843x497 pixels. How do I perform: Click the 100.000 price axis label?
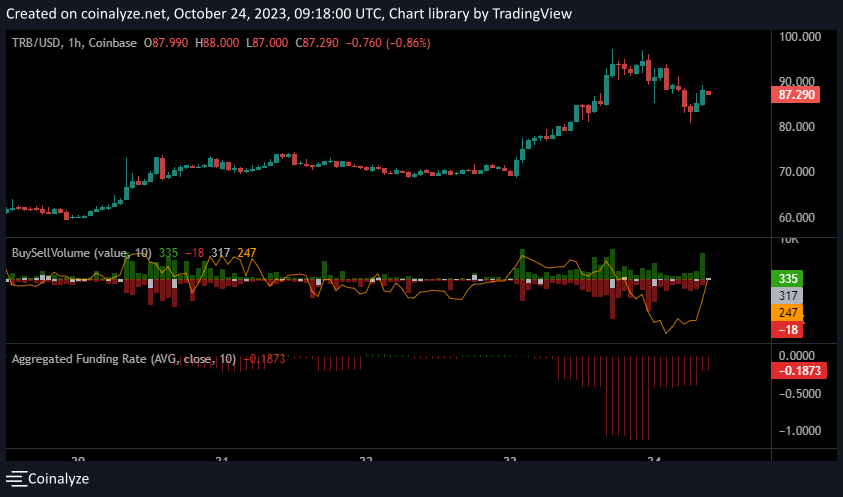pyautogui.click(x=799, y=36)
